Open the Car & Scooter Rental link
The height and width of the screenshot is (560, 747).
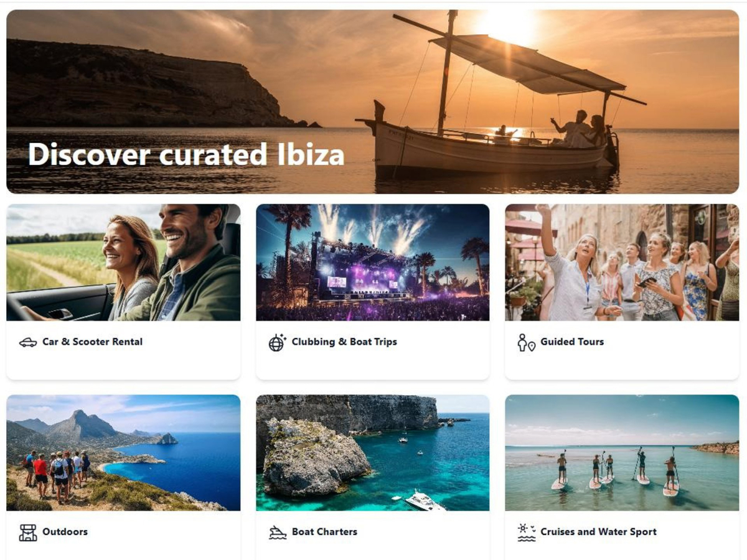[x=92, y=342]
